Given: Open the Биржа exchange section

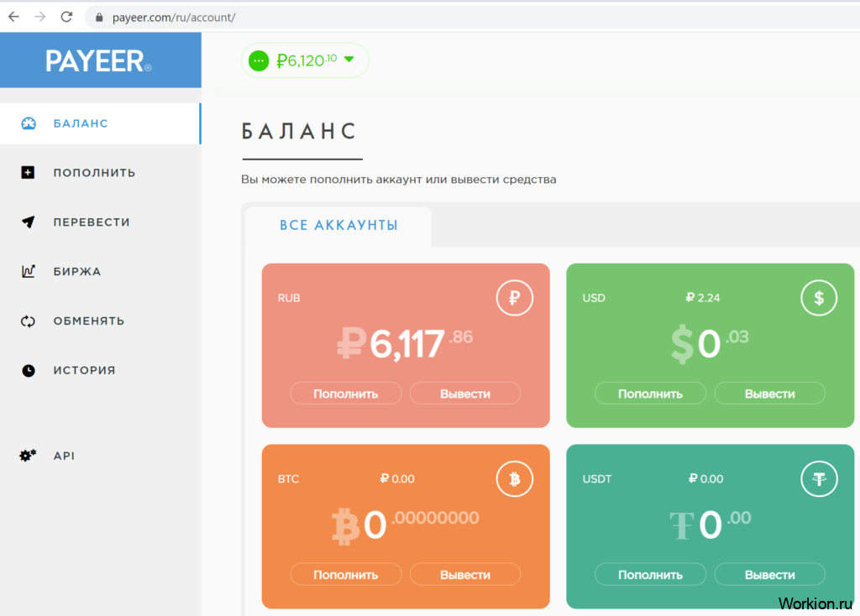Looking at the screenshot, I should click(76, 272).
